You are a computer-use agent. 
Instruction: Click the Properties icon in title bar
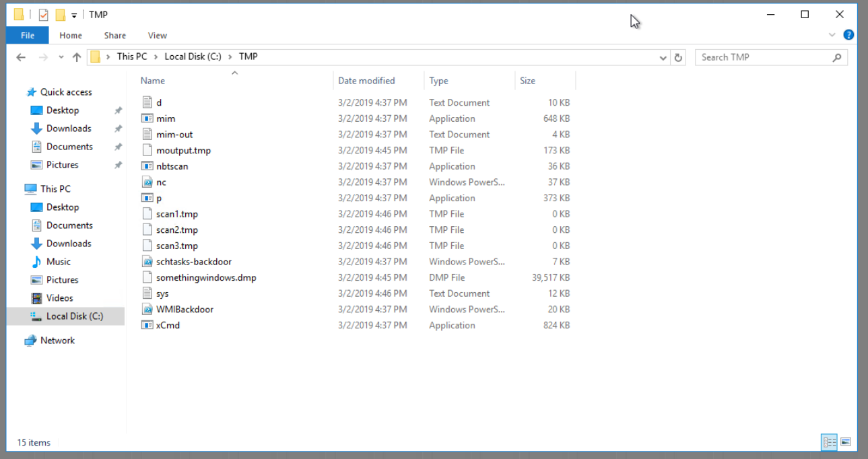[x=44, y=15]
